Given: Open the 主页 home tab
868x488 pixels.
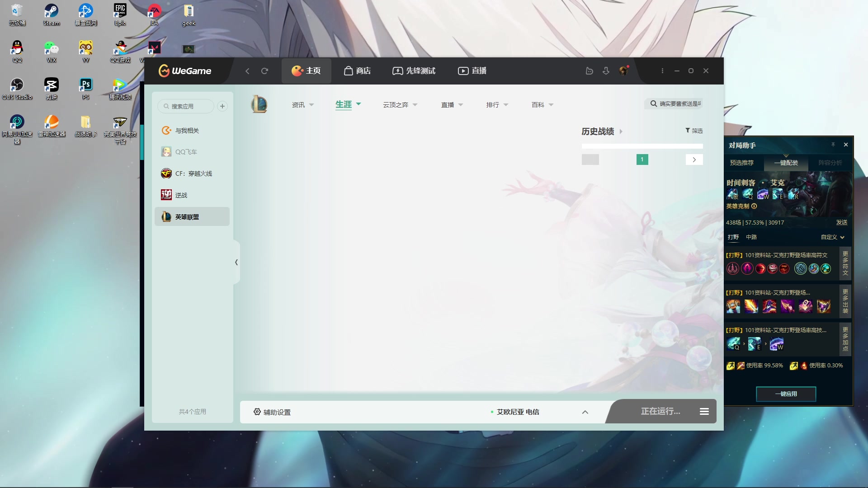Looking at the screenshot, I should click(x=306, y=71).
